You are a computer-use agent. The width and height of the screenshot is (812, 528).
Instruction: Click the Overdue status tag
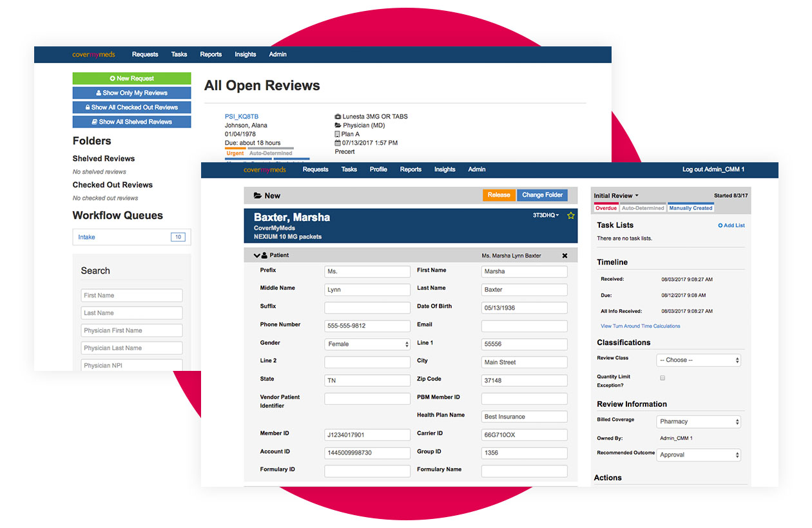606,209
